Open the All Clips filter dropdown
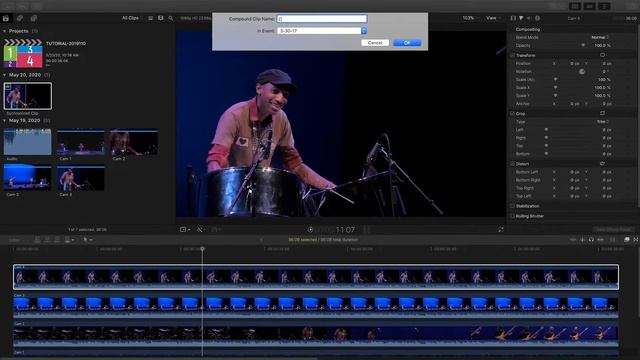The width and height of the screenshot is (640, 360). (131, 18)
